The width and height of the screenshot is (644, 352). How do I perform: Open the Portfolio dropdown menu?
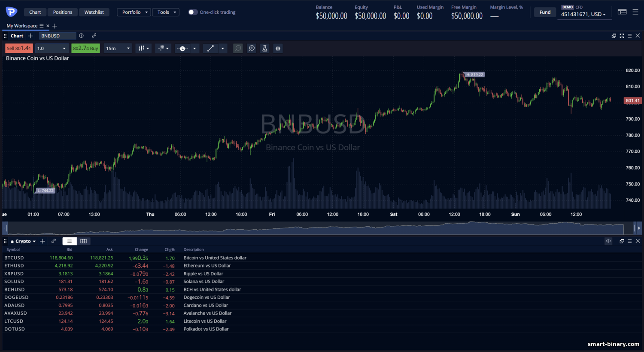pos(134,12)
